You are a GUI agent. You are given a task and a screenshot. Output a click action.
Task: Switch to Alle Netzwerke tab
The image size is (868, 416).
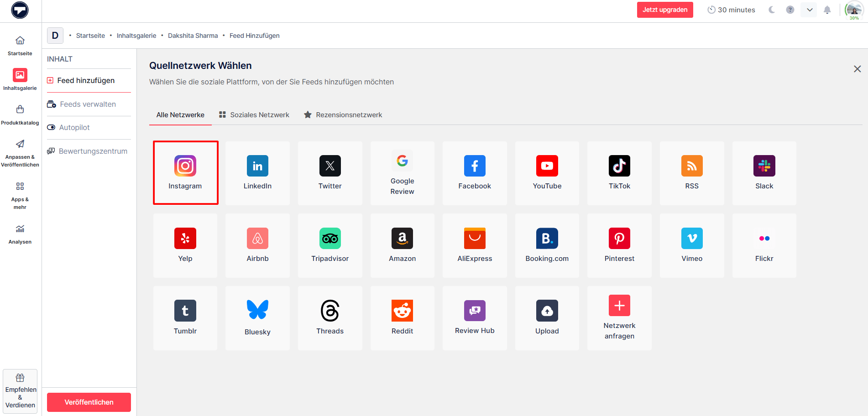(x=180, y=115)
